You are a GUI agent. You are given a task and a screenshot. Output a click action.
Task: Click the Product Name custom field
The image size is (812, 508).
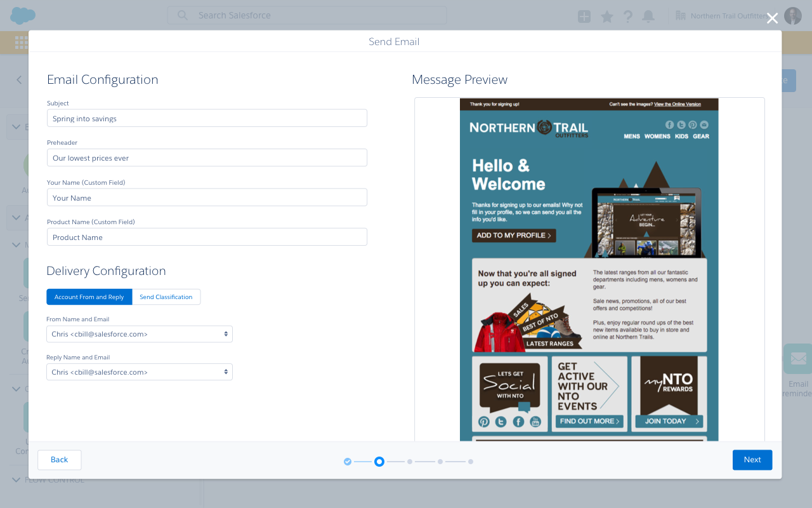click(207, 237)
